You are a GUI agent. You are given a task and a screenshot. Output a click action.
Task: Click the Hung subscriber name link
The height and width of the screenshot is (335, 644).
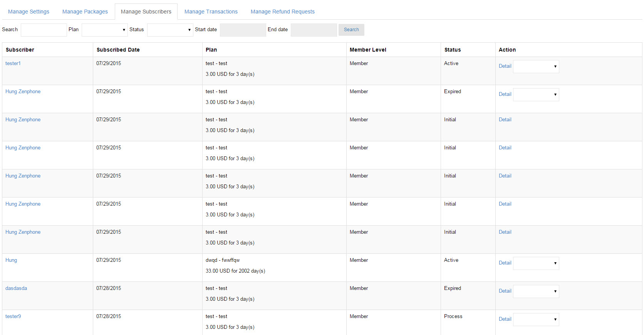tap(11, 260)
